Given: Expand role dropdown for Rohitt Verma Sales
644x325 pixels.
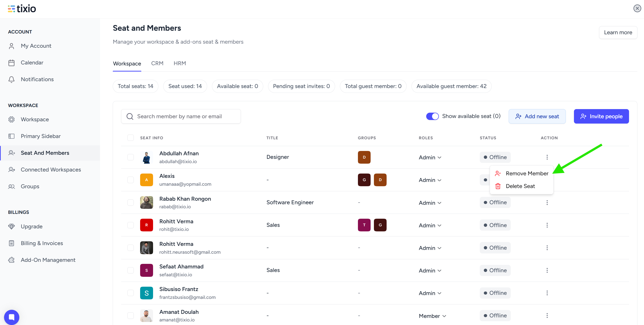Looking at the screenshot, I should tap(430, 225).
